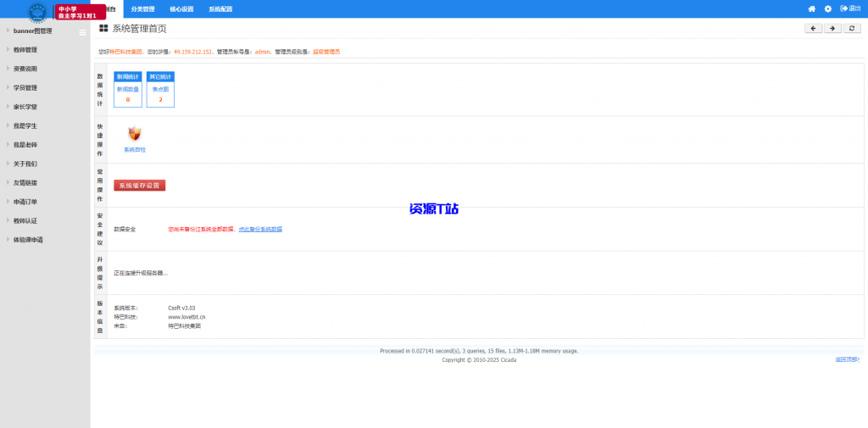This screenshot has height=428, width=868.
Task: Expand 教师管理 sidebar menu
Action: pos(25,50)
